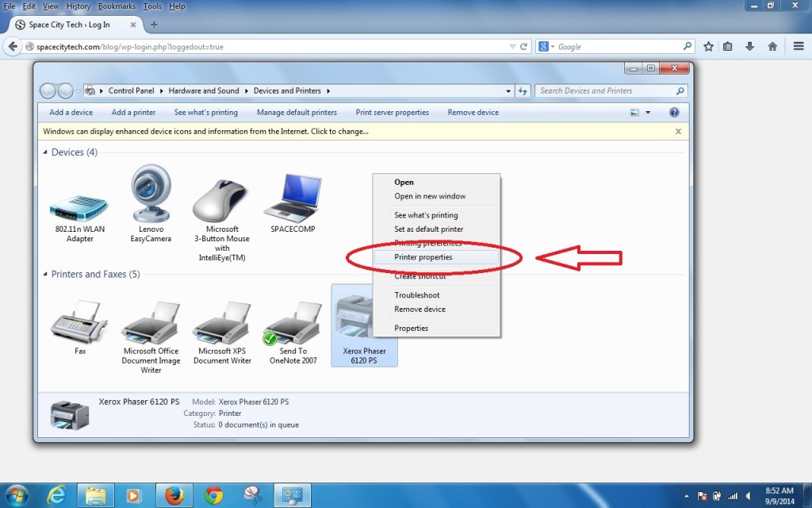Select the Lenovo EasyCamera webcam icon
812x508 pixels.
(x=151, y=194)
